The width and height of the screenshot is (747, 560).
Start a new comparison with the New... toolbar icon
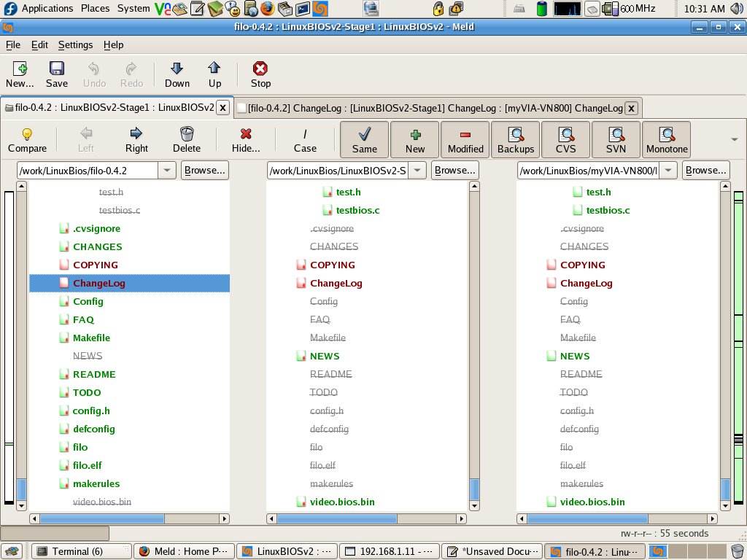click(20, 75)
